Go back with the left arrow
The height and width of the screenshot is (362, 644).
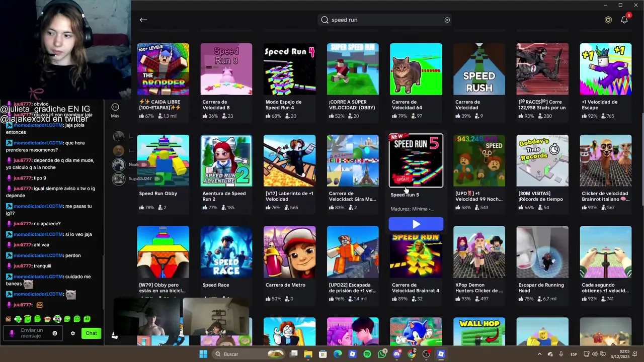coord(143,20)
